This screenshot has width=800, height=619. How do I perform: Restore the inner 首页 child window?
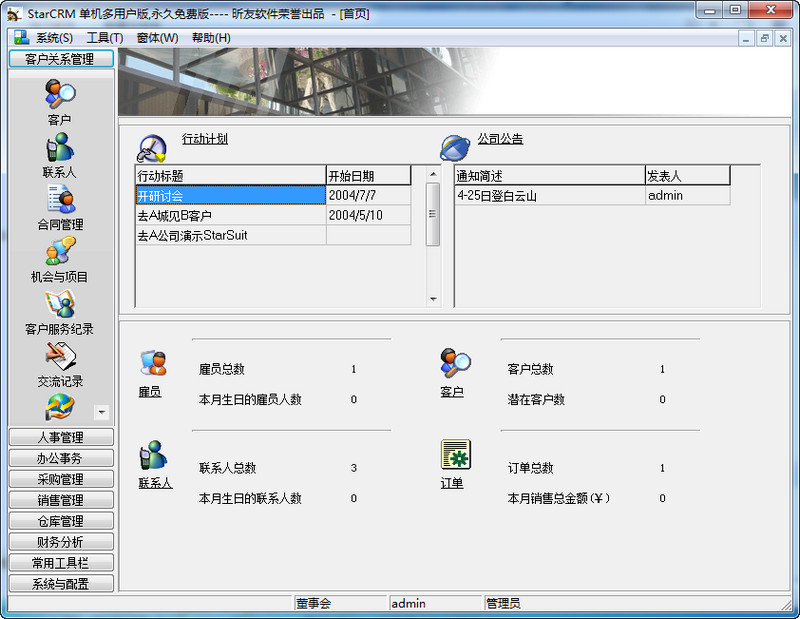tap(764, 38)
